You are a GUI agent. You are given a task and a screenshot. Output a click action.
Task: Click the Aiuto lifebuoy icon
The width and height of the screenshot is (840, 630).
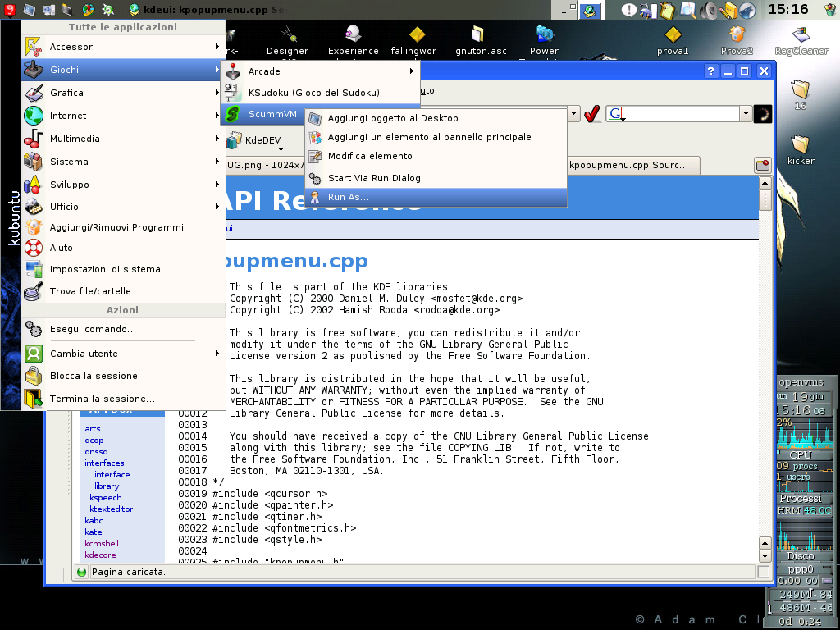coord(33,248)
